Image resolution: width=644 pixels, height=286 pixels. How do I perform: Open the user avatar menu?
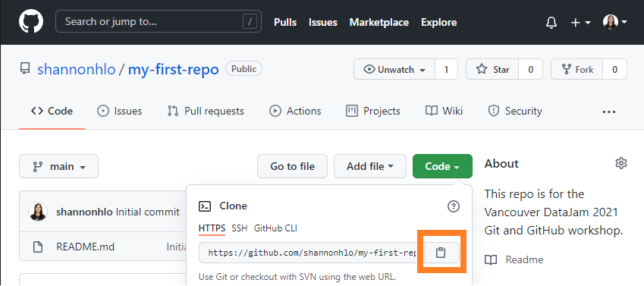(614, 22)
